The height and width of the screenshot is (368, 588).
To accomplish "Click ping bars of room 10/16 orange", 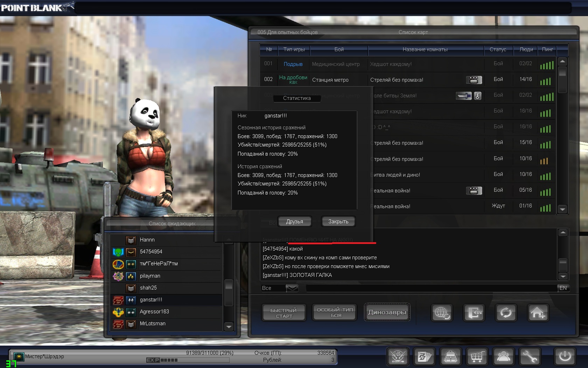I will click(x=544, y=161).
